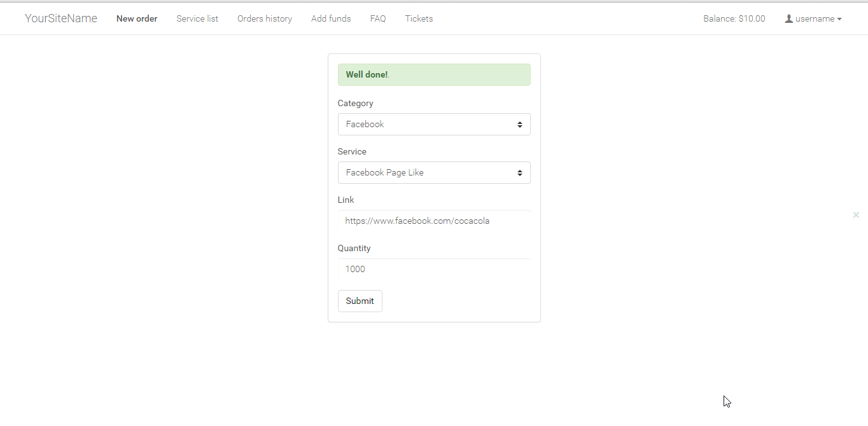Viewport: 868px width, 426px height.
Task: Click the Quantity field label
Action: pos(354,249)
